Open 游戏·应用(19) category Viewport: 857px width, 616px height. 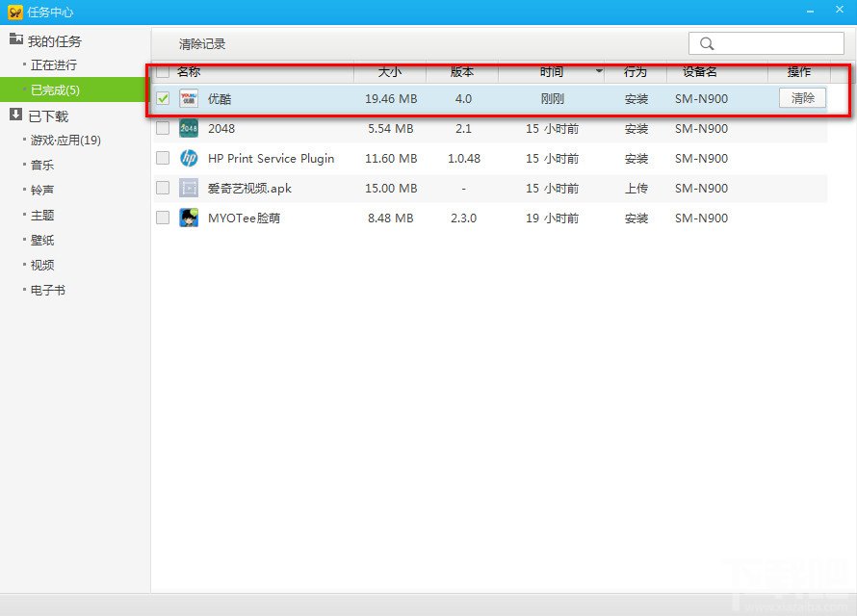pyautogui.click(x=65, y=141)
